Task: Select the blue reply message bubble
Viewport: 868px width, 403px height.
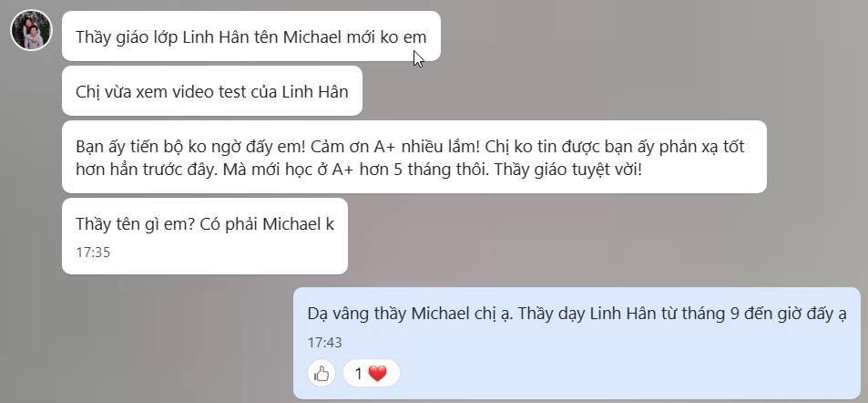Action: click(x=577, y=343)
